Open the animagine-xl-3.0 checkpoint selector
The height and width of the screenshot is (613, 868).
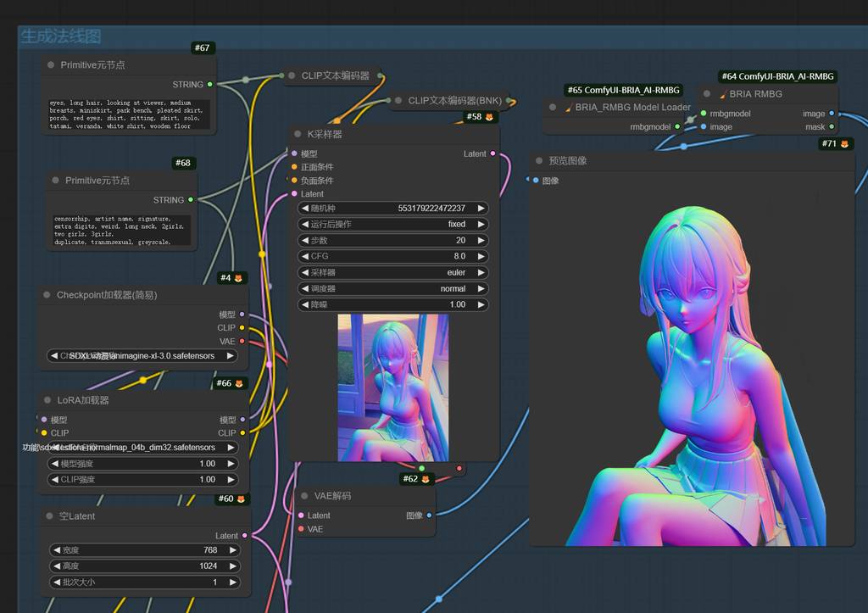tap(142, 356)
